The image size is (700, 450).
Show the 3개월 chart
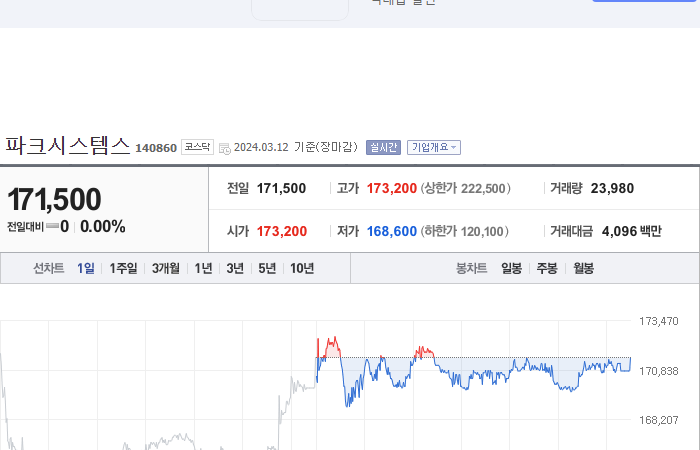[x=166, y=268]
